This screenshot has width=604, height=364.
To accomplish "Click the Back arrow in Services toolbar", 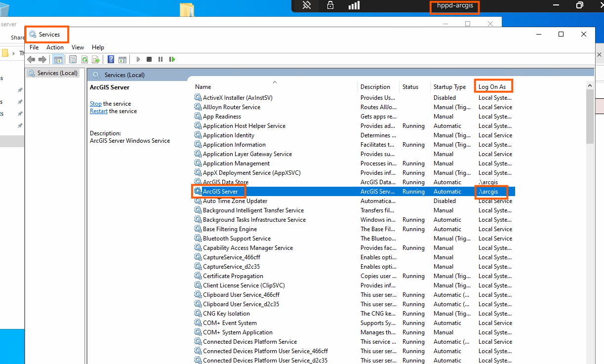I will pyautogui.click(x=31, y=59).
